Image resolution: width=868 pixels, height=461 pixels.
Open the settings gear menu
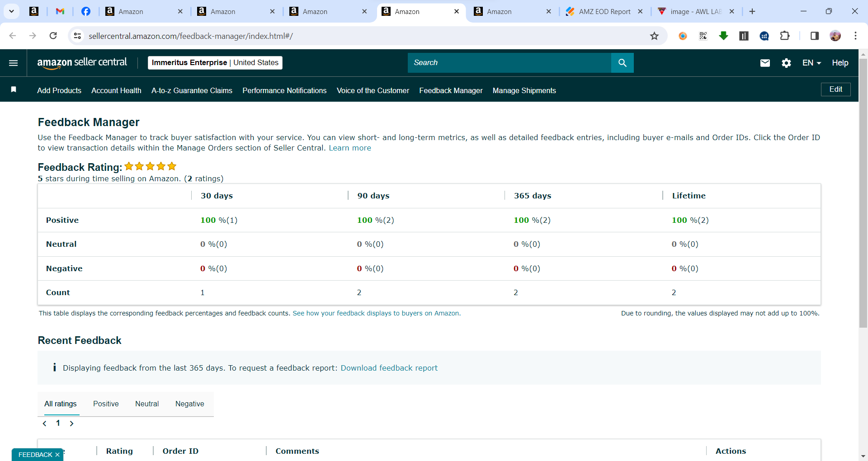tap(786, 63)
